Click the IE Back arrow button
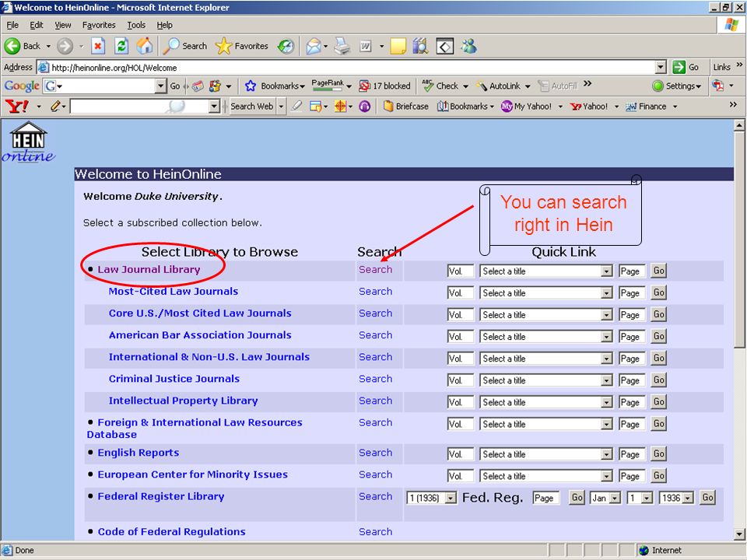The height and width of the screenshot is (560, 747). click(22, 46)
